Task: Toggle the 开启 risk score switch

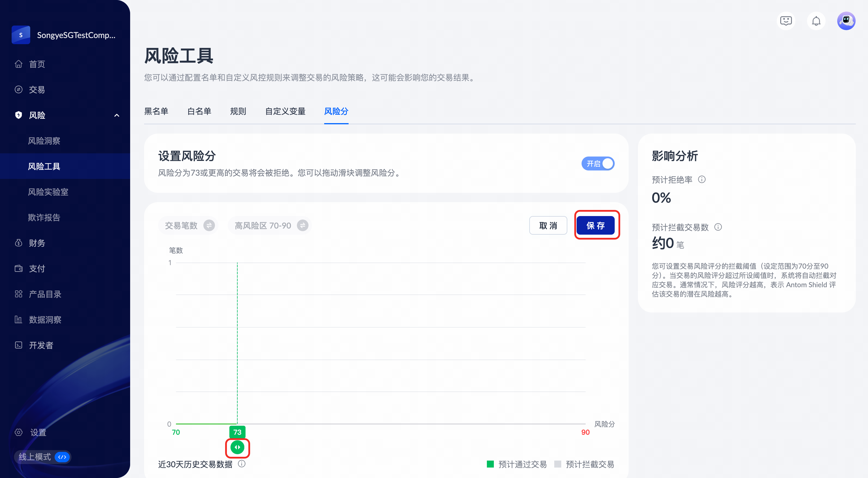Action: click(598, 164)
